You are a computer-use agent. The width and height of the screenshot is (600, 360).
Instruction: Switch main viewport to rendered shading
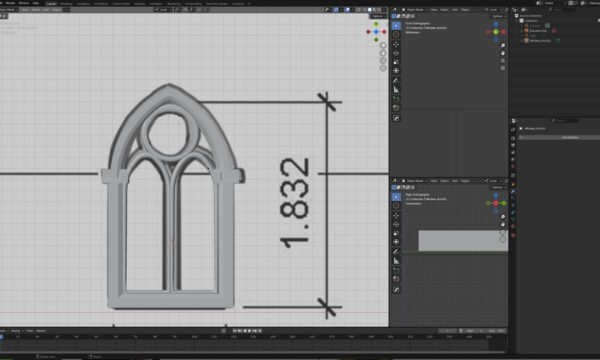click(x=380, y=10)
